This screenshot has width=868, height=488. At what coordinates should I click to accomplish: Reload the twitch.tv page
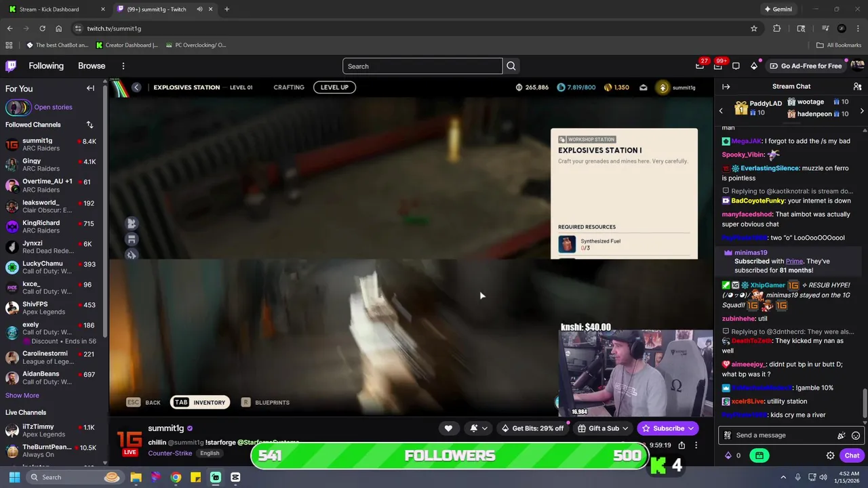pos(42,28)
